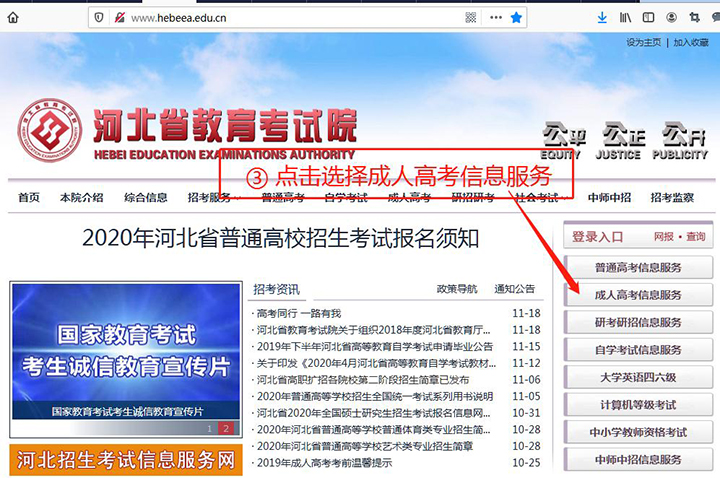Select the 通知公告 tab
Image resolution: width=720 pixels, height=478 pixels.
pyautogui.click(x=515, y=289)
